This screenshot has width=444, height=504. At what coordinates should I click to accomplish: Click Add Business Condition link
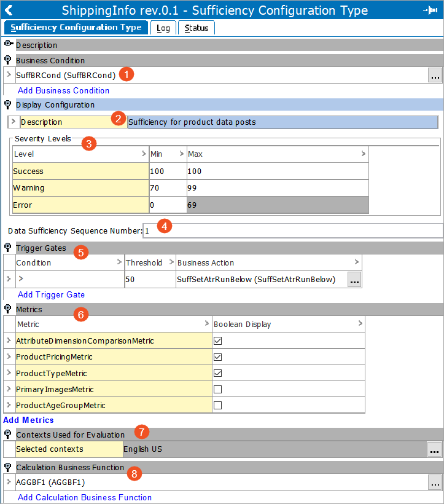click(x=64, y=90)
